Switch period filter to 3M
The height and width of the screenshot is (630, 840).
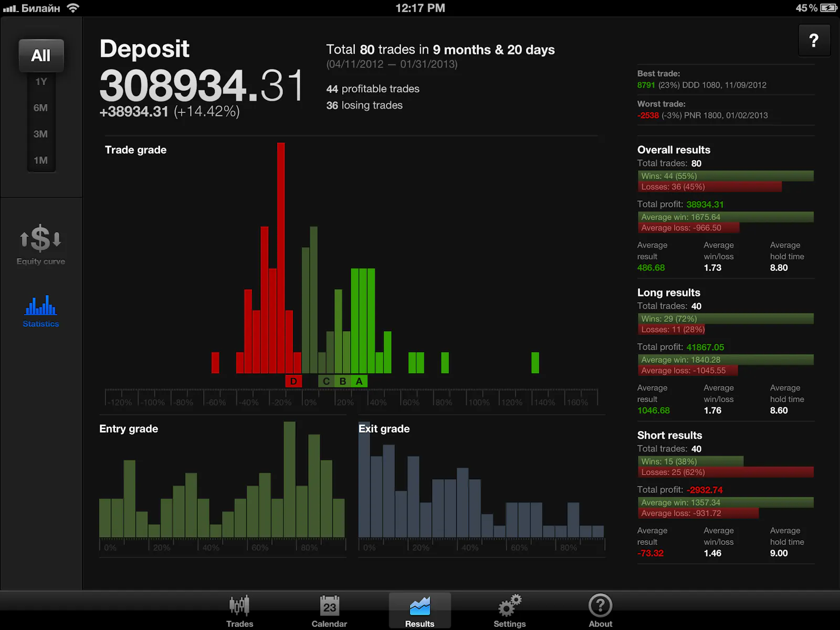[x=41, y=134]
